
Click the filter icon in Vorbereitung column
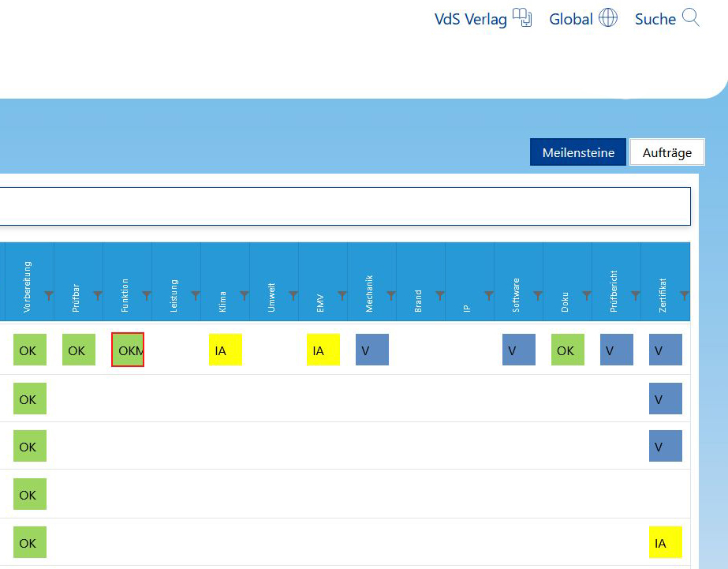pyautogui.click(x=49, y=296)
